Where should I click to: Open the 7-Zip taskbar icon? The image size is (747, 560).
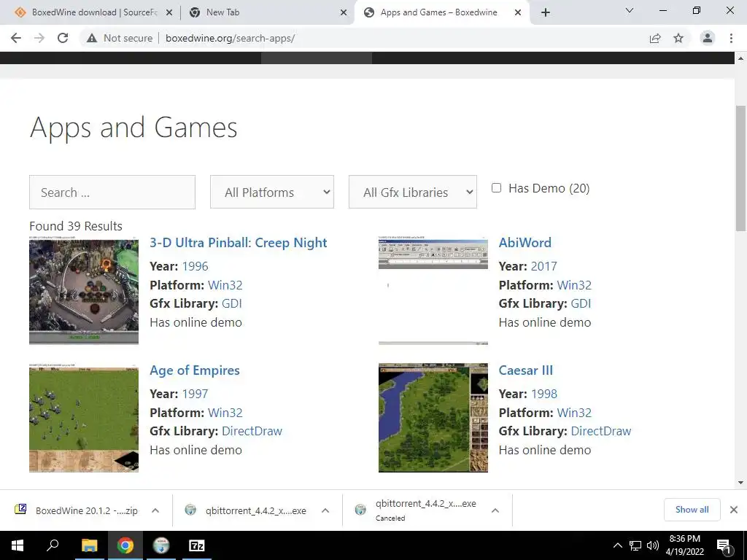[x=197, y=545]
